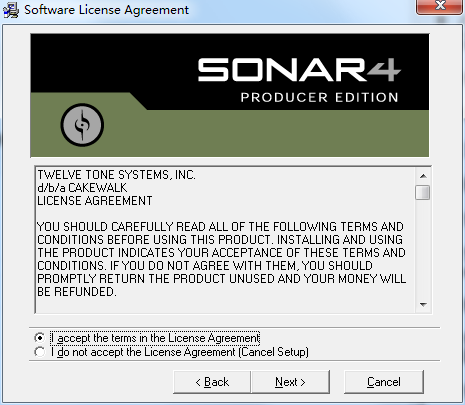Proceed with the Next button

pos(290,382)
